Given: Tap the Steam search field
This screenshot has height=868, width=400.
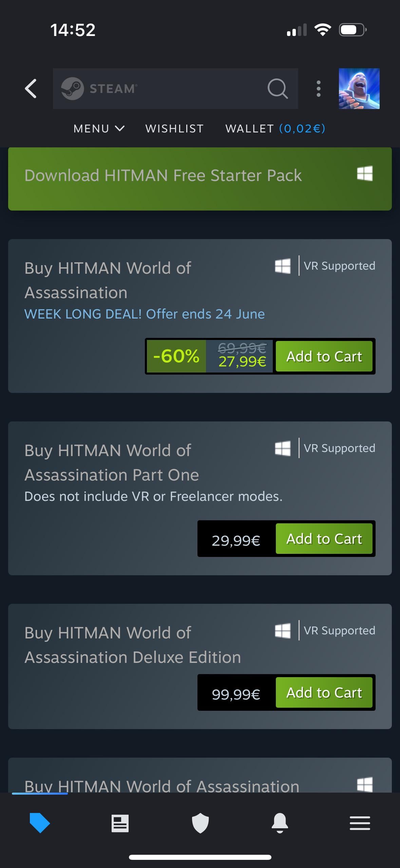Looking at the screenshot, I should point(170,89).
